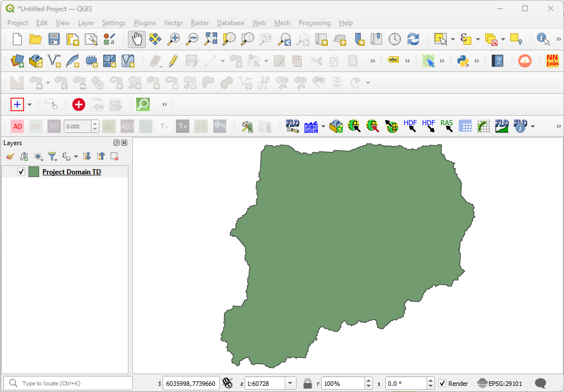Image resolution: width=564 pixels, height=392 pixels.
Task: Click the EPSG:29101 CRS button
Action: pos(500,384)
